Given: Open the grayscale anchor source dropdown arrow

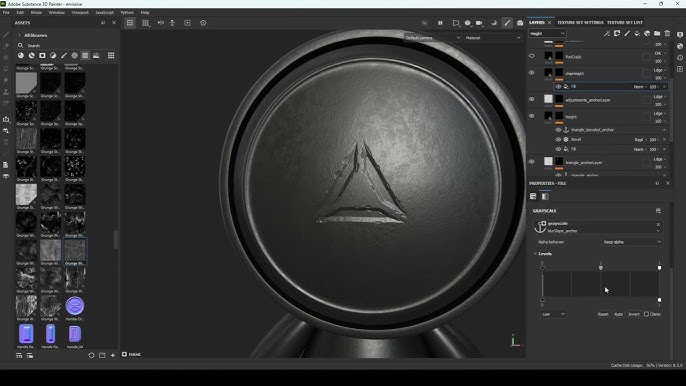Looking at the screenshot, I should coord(658,231).
